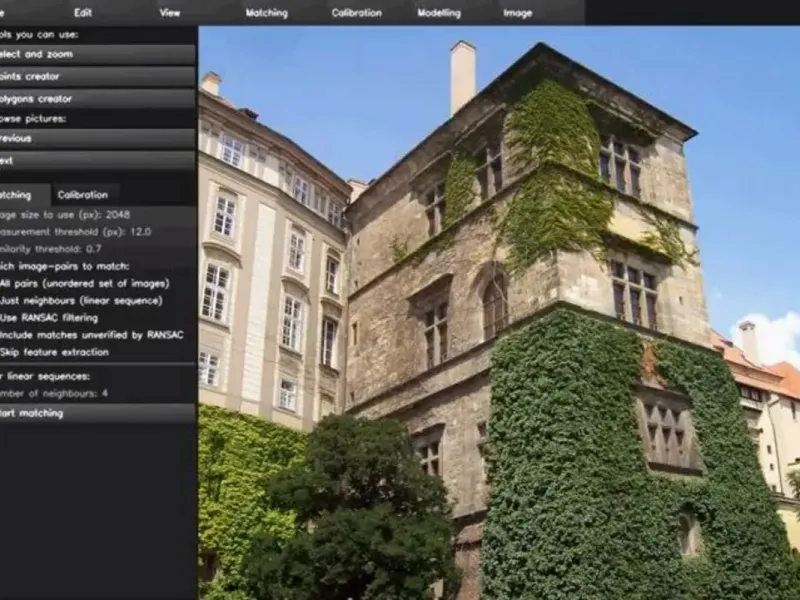Click the image size value 2048

[118, 215]
